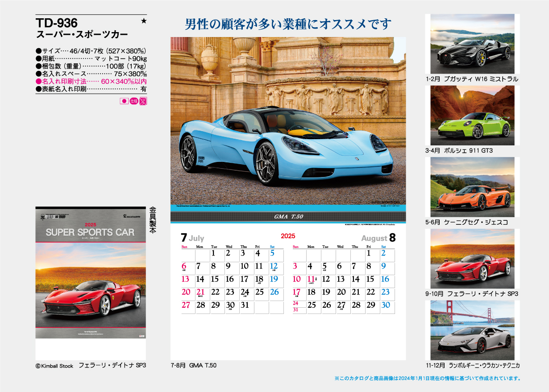Click the 'August 8' month heading

378,238
